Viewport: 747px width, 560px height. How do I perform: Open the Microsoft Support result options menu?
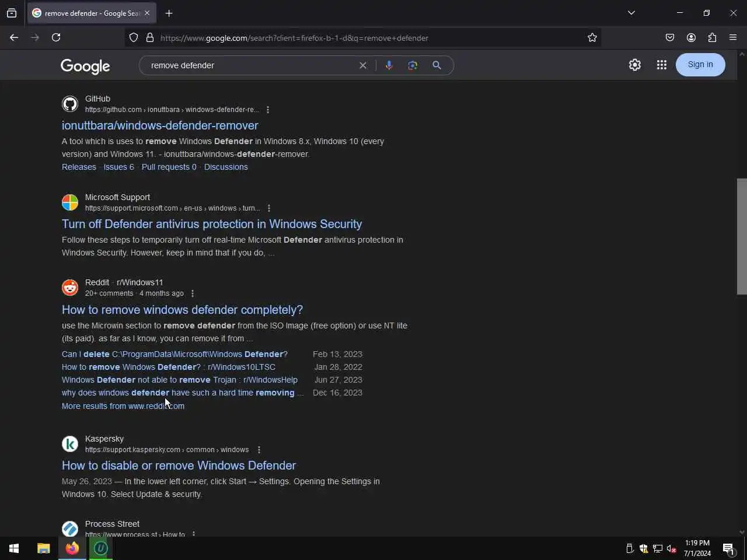pyautogui.click(x=269, y=208)
